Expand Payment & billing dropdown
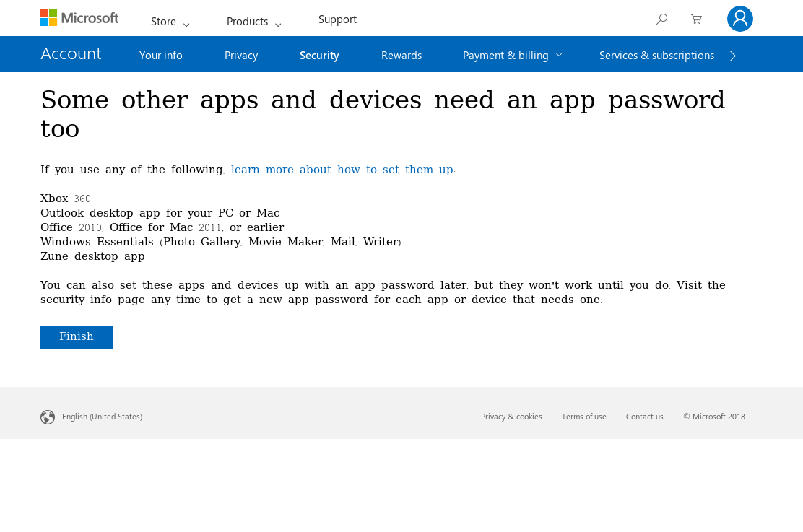Screen dimensions: 803x532 point(512,55)
